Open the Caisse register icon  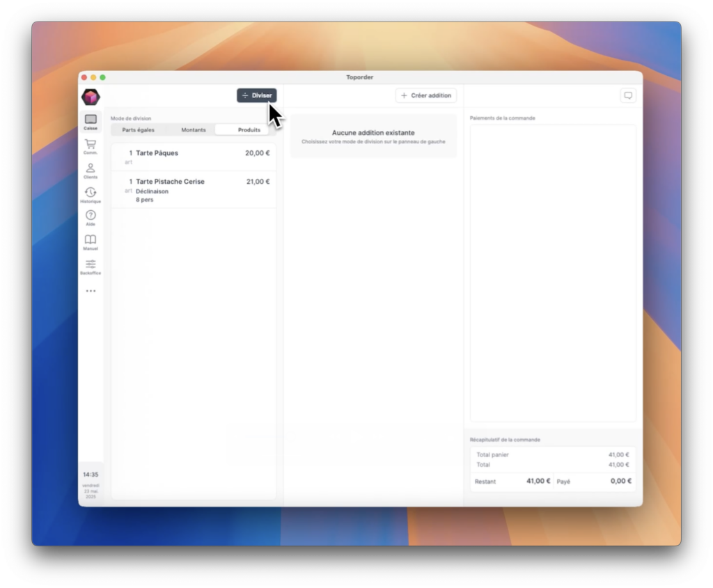coord(91,120)
